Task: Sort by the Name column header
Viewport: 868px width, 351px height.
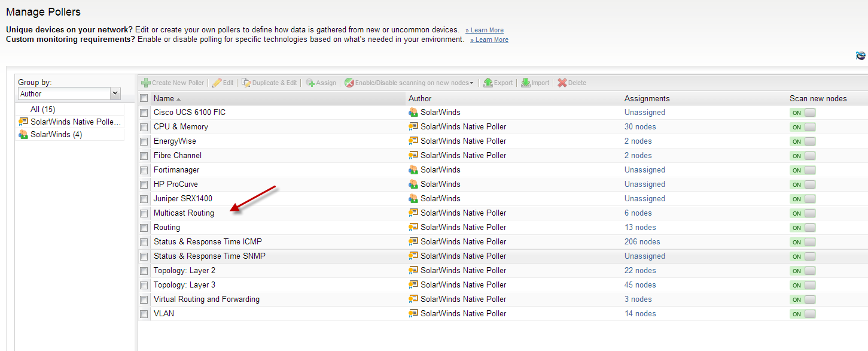Action: 163,98
